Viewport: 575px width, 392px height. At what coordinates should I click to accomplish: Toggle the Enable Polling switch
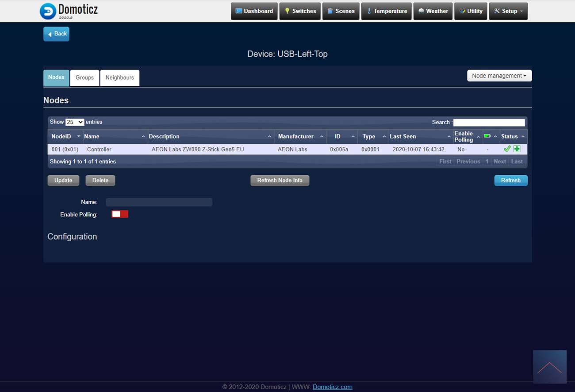[120, 214]
